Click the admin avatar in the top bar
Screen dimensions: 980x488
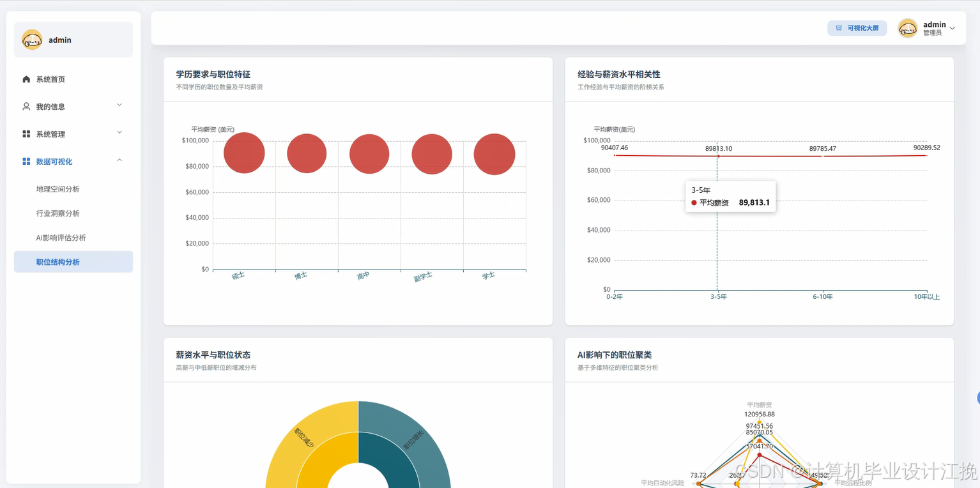pyautogui.click(x=908, y=28)
